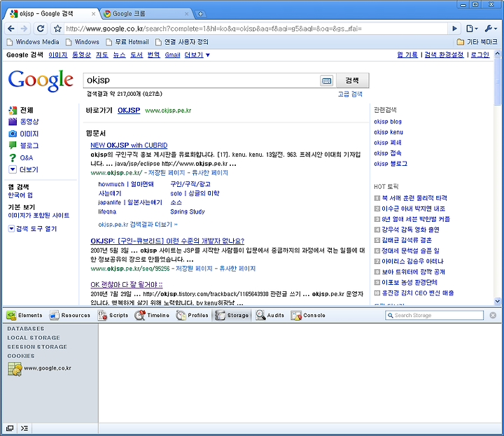Click the browser Forward arrow
The width and height of the screenshot is (504, 436).
(x=24, y=29)
